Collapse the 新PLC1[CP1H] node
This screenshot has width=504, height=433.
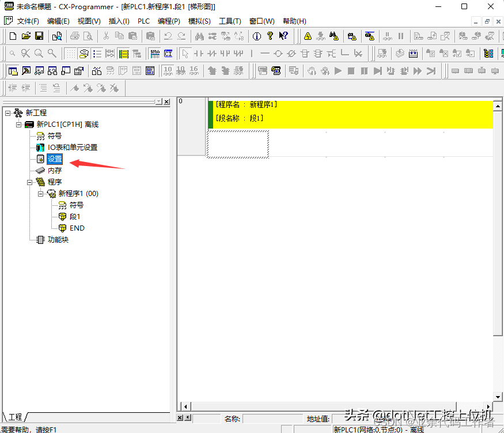[18, 125]
